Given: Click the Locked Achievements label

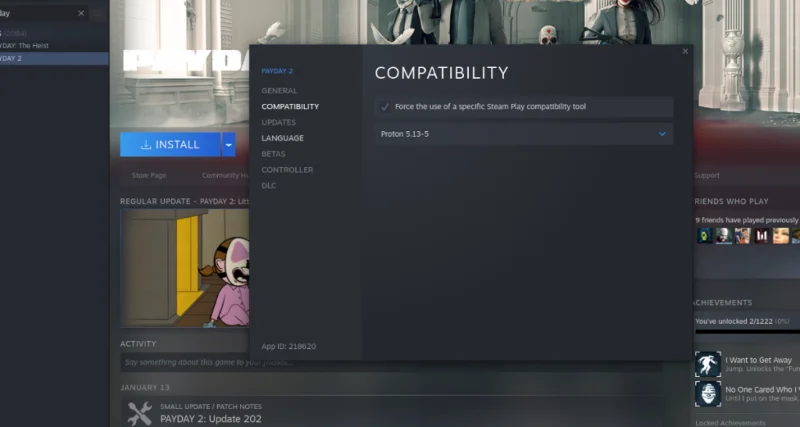Looking at the screenshot, I should click(x=730, y=423).
